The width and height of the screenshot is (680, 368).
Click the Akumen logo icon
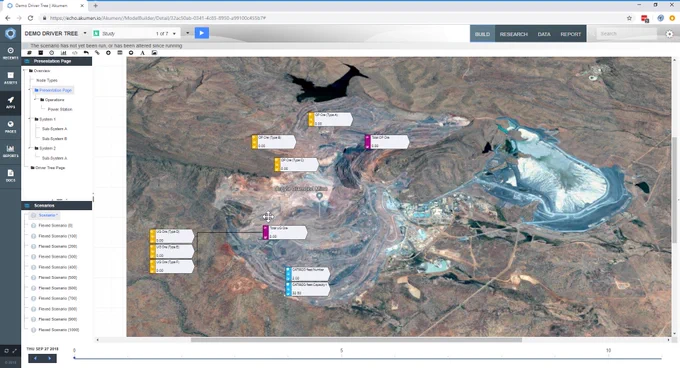(x=10, y=33)
